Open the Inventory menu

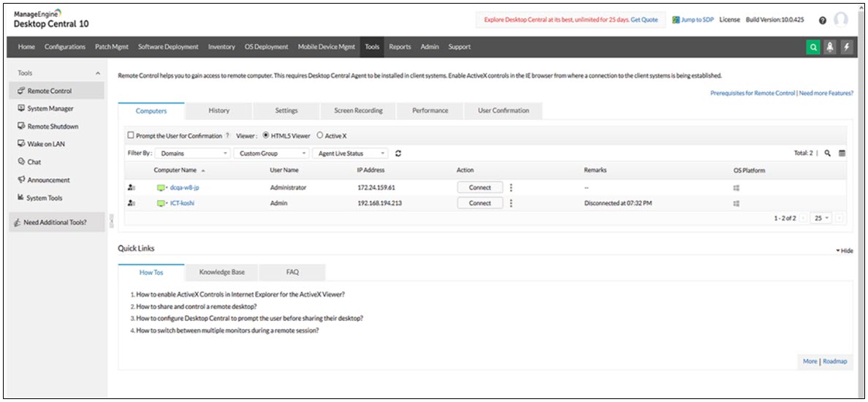pyautogui.click(x=221, y=47)
